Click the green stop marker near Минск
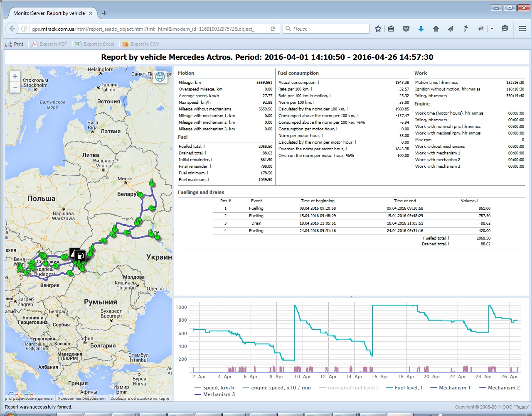Viewport: 532px width, 416px height. click(x=152, y=183)
